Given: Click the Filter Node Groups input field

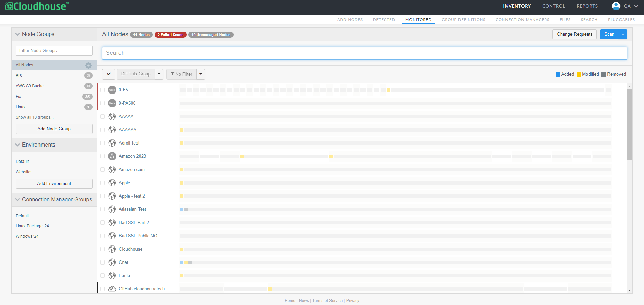Looking at the screenshot, I should (54, 51).
